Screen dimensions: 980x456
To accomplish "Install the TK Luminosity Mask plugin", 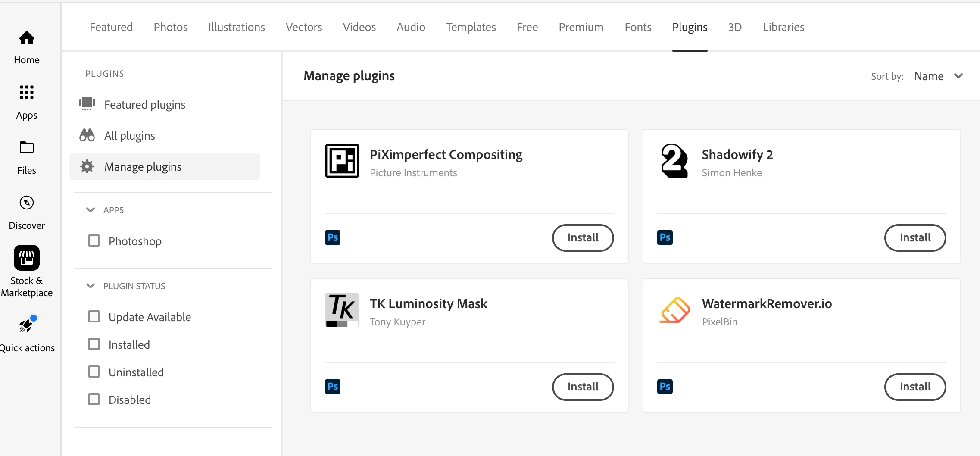I will point(583,387).
